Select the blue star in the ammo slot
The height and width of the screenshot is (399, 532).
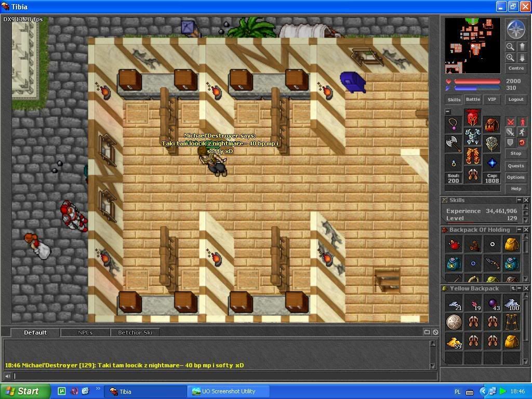tap(491, 163)
